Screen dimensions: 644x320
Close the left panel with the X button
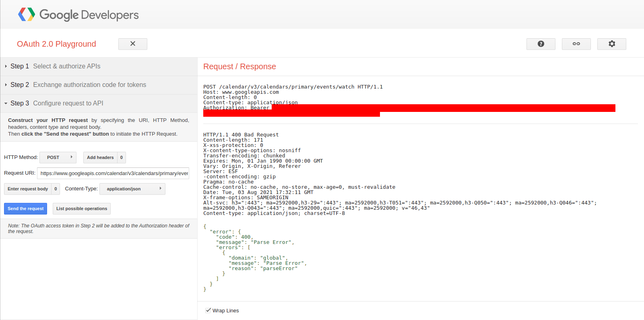point(133,44)
